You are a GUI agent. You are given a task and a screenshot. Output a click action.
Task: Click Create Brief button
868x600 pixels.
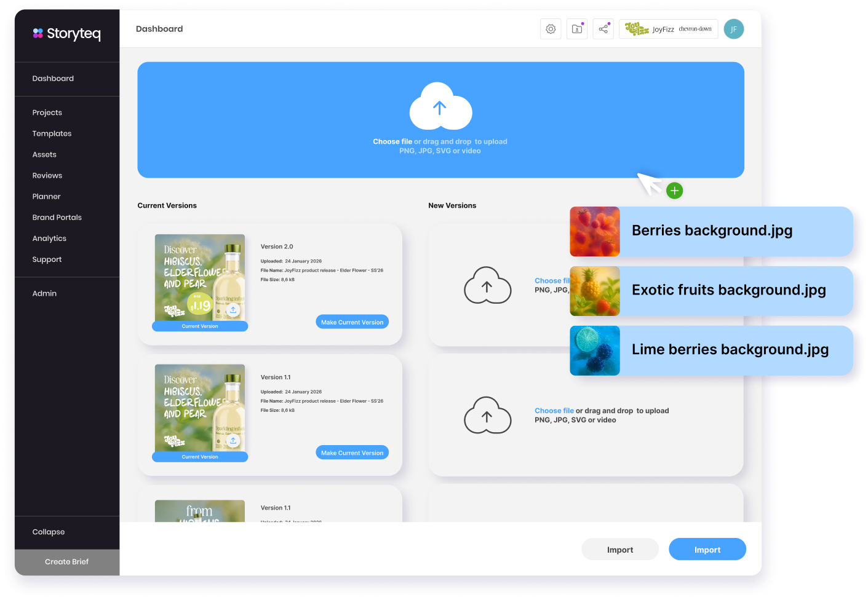point(66,562)
